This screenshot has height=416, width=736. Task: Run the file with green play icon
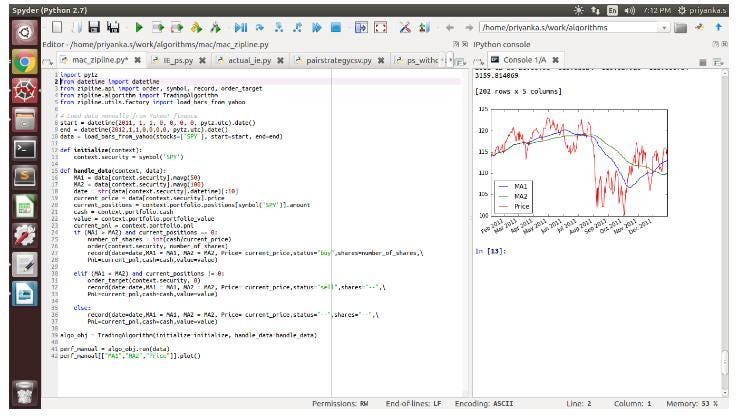(x=138, y=27)
